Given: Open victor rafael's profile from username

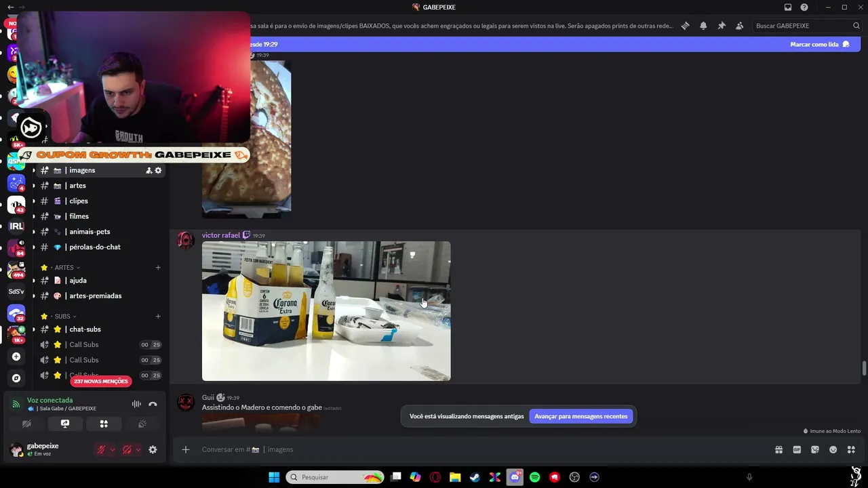Looking at the screenshot, I should [221, 235].
